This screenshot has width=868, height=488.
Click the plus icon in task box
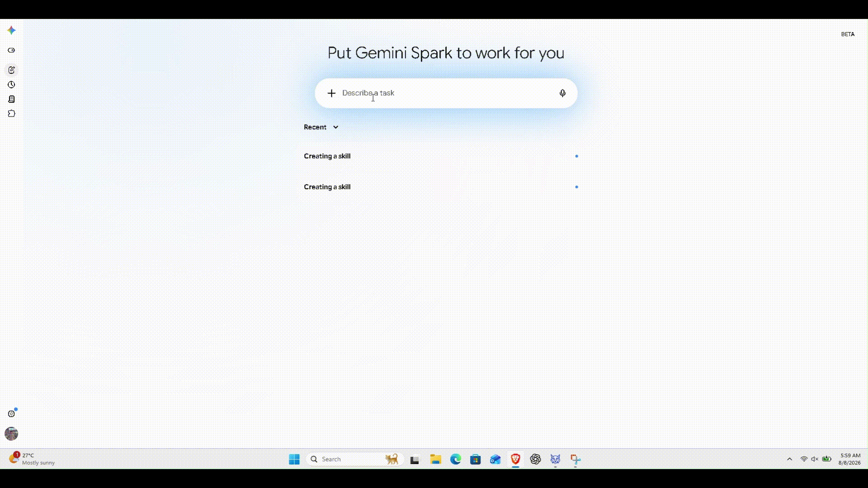pos(331,93)
